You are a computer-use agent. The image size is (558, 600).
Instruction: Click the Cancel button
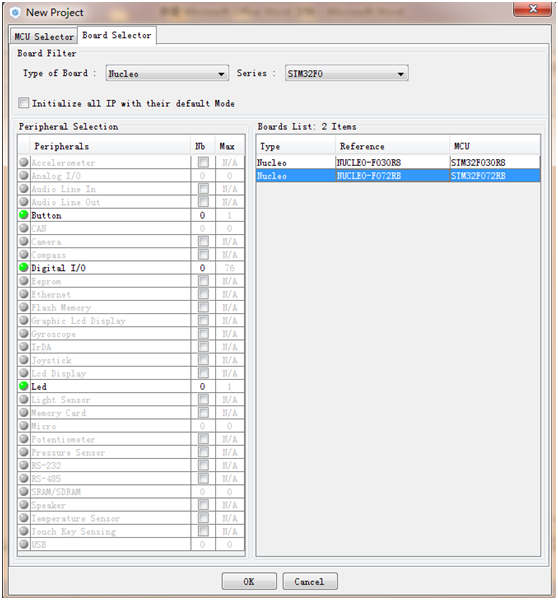point(310,581)
